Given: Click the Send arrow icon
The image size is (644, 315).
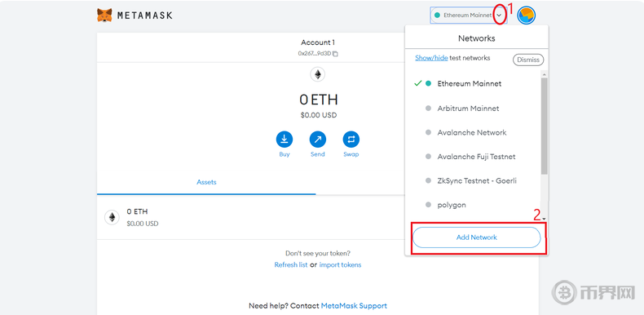Looking at the screenshot, I should point(318,140).
